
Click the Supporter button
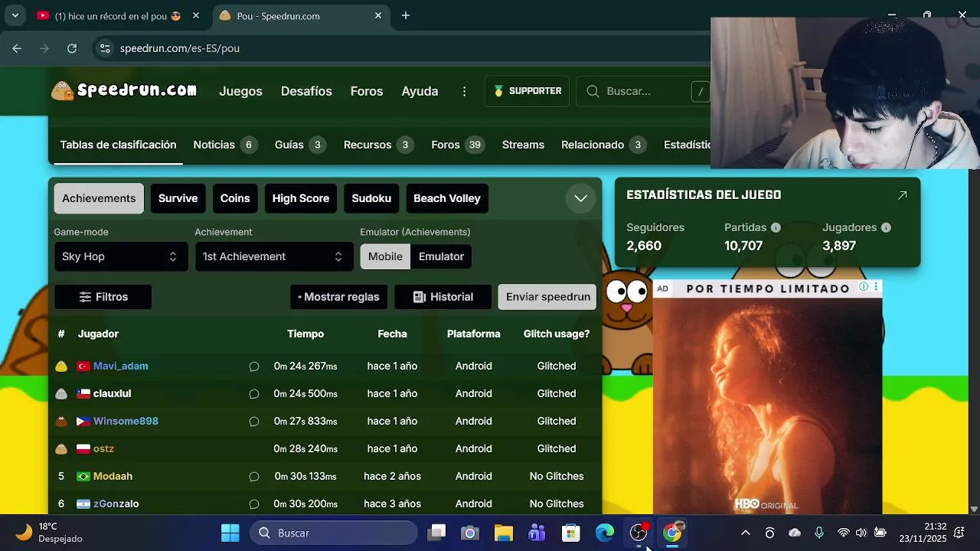click(x=527, y=91)
